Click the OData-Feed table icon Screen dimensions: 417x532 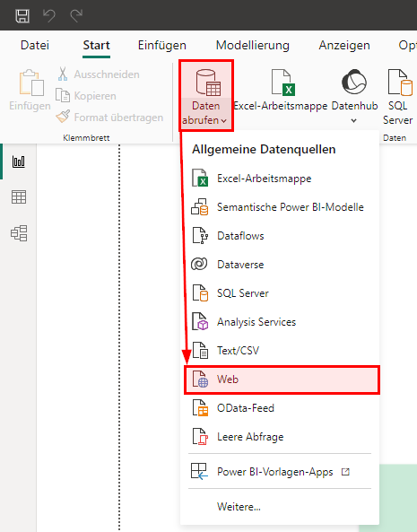tap(200, 408)
